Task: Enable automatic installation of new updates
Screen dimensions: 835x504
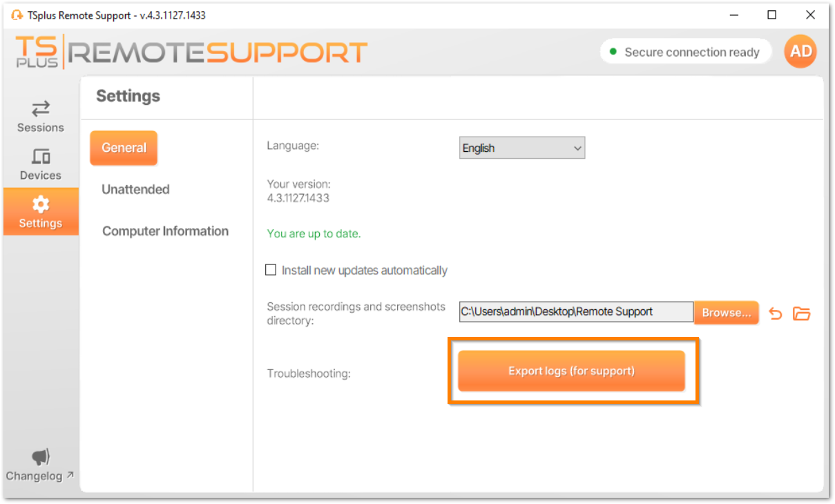Action: pyautogui.click(x=271, y=269)
